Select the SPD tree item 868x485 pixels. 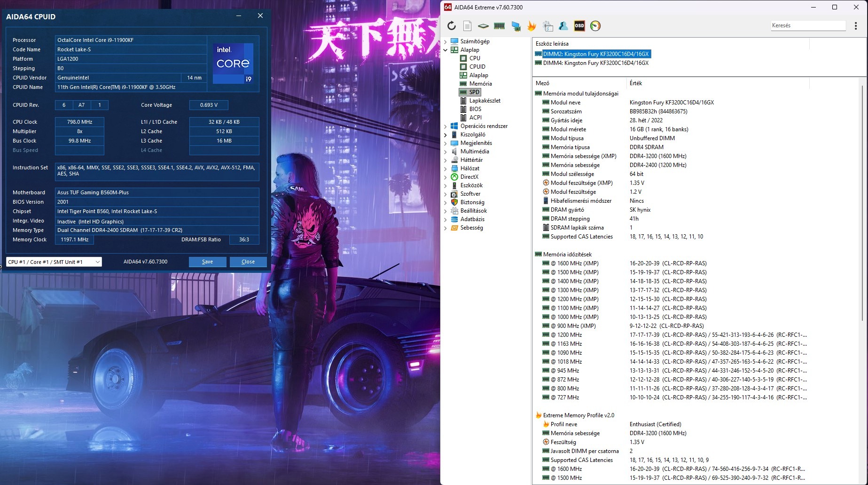click(x=474, y=92)
